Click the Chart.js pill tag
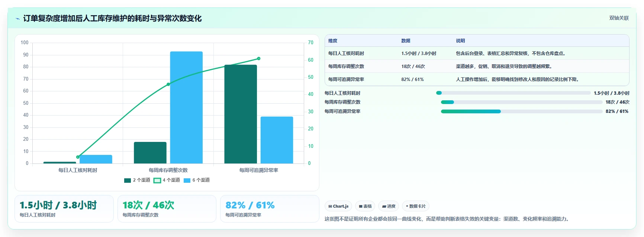644x237 pixels. [x=338, y=206]
